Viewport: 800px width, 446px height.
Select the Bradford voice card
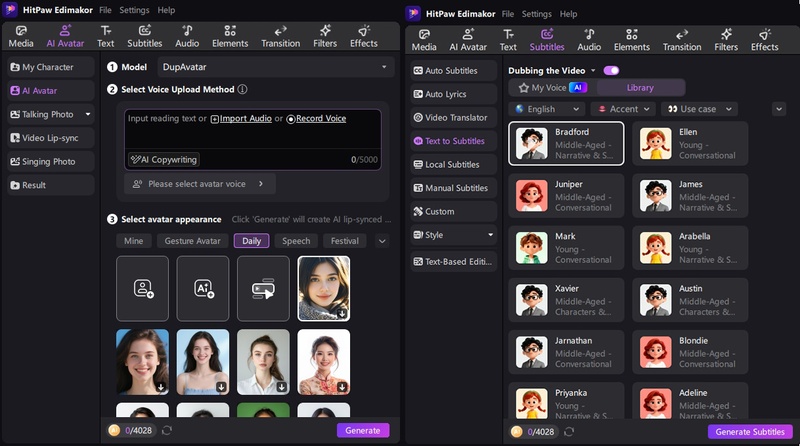click(x=566, y=143)
